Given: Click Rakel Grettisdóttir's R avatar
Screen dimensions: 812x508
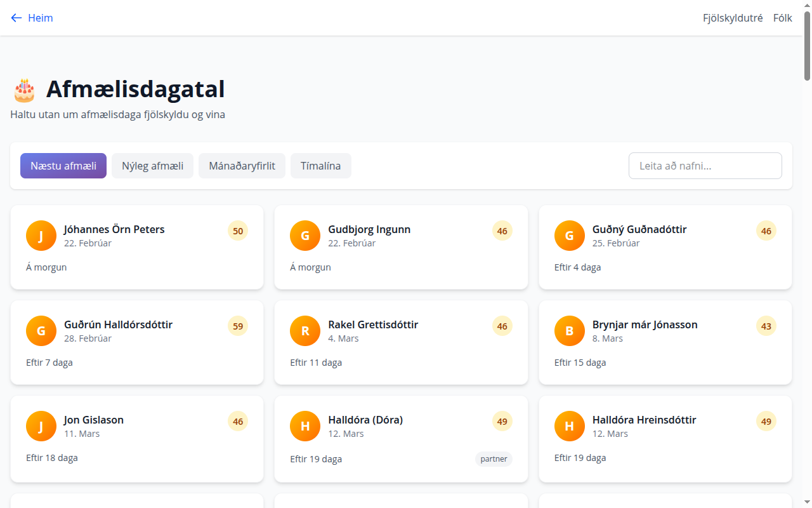Looking at the screenshot, I should [305, 331].
